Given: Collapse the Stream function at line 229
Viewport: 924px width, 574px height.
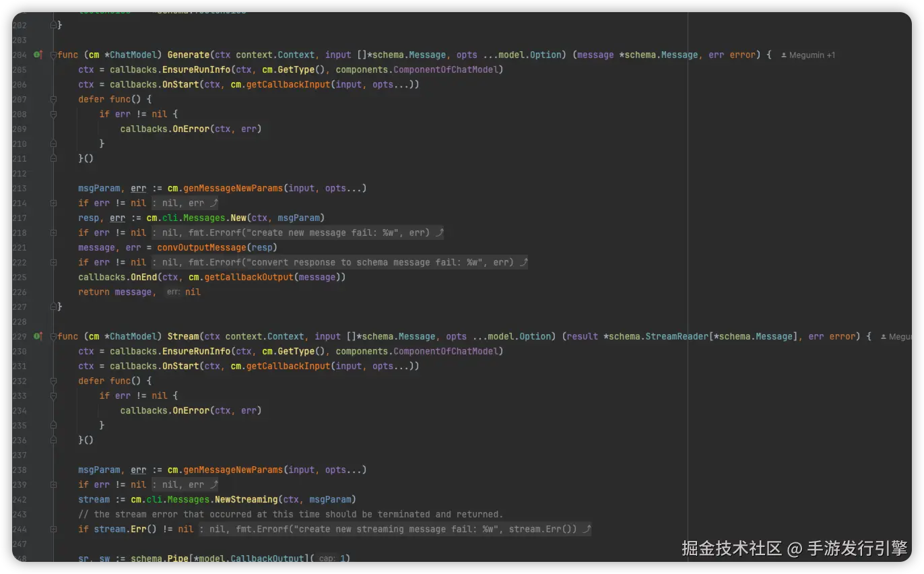Looking at the screenshot, I should 54,336.
